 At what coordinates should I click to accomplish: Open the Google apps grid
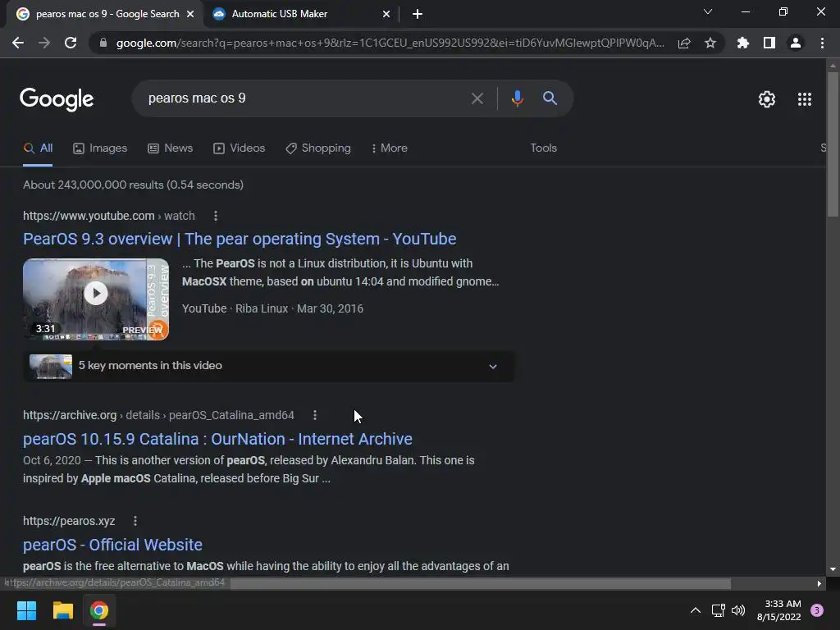click(805, 99)
